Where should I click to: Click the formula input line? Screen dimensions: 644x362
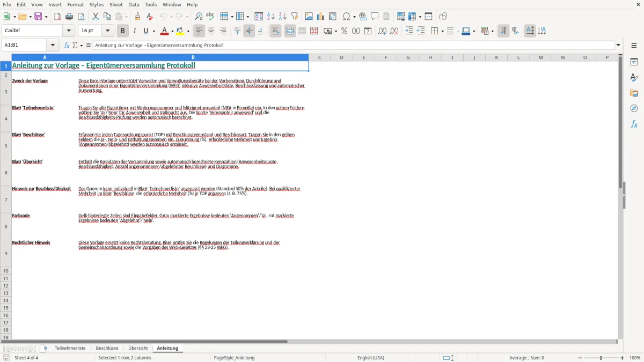[353, 46]
